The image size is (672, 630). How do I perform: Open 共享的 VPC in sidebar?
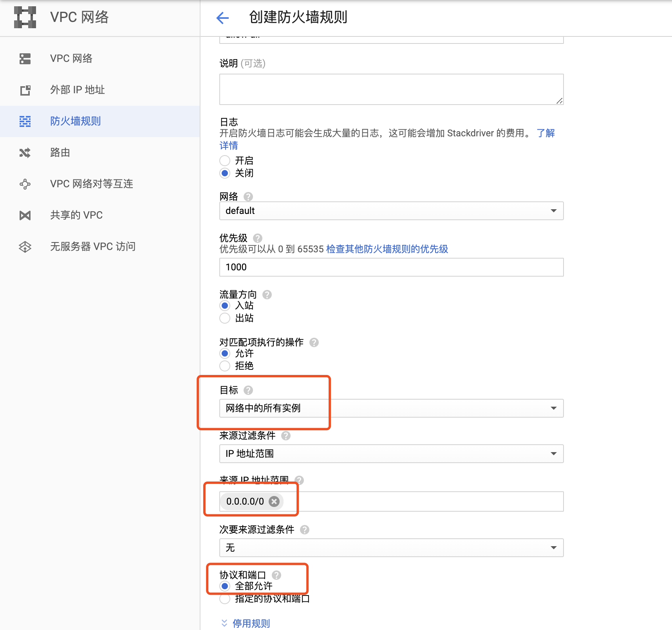[x=100, y=215]
